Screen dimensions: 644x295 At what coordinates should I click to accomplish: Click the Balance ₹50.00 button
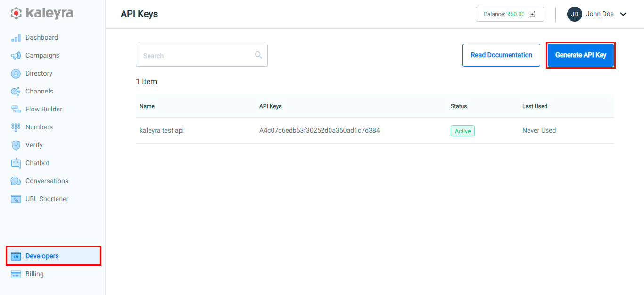(x=510, y=14)
